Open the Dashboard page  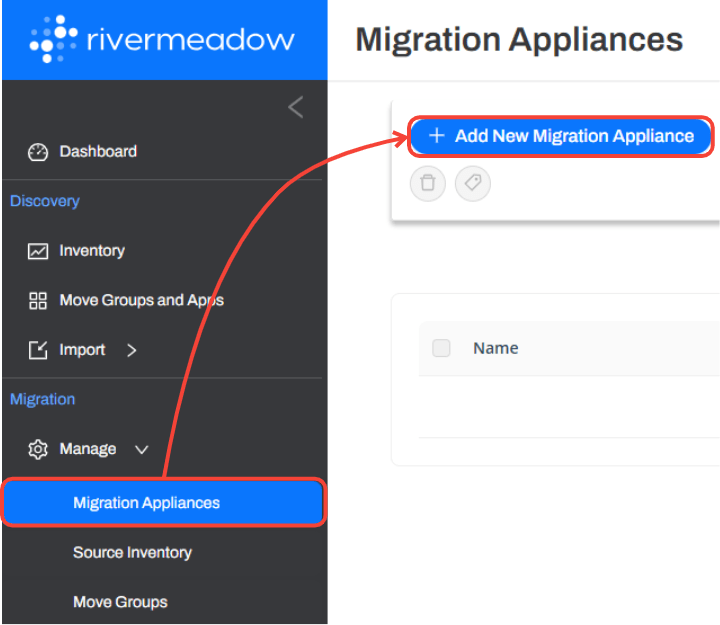pyautogui.click(x=98, y=152)
